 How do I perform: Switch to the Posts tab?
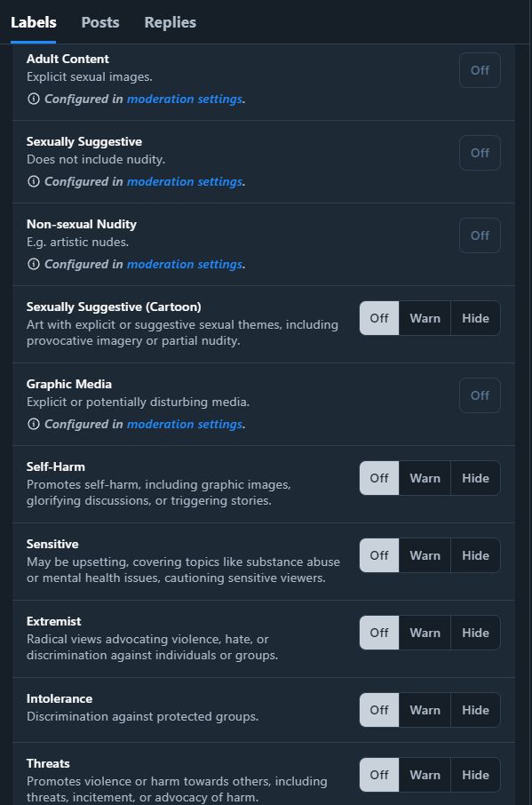click(99, 21)
